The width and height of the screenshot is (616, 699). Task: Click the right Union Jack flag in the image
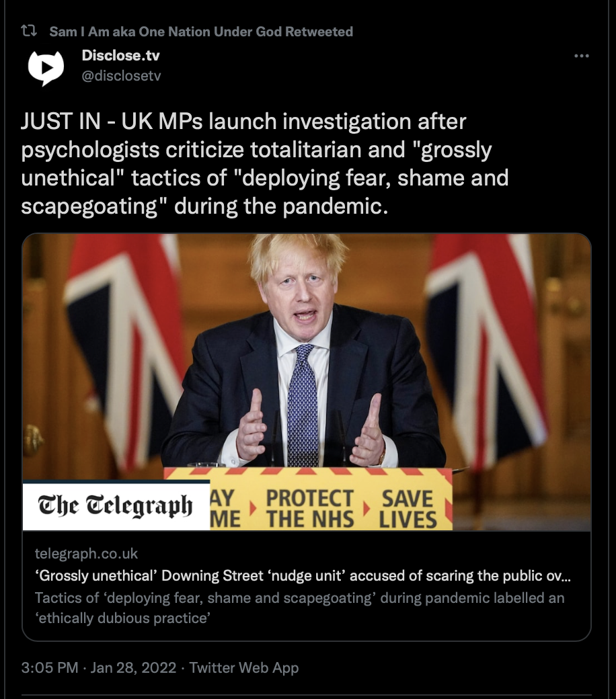[487, 347]
